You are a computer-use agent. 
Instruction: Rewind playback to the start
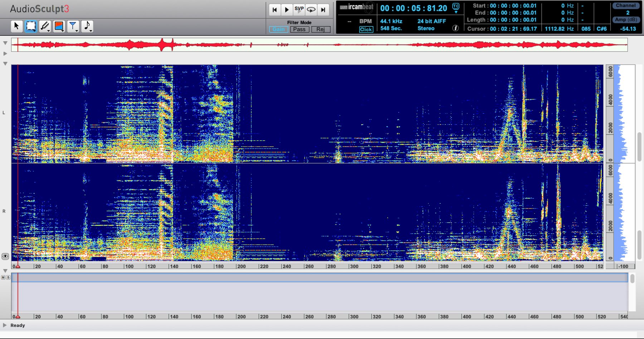tap(274, 10)
